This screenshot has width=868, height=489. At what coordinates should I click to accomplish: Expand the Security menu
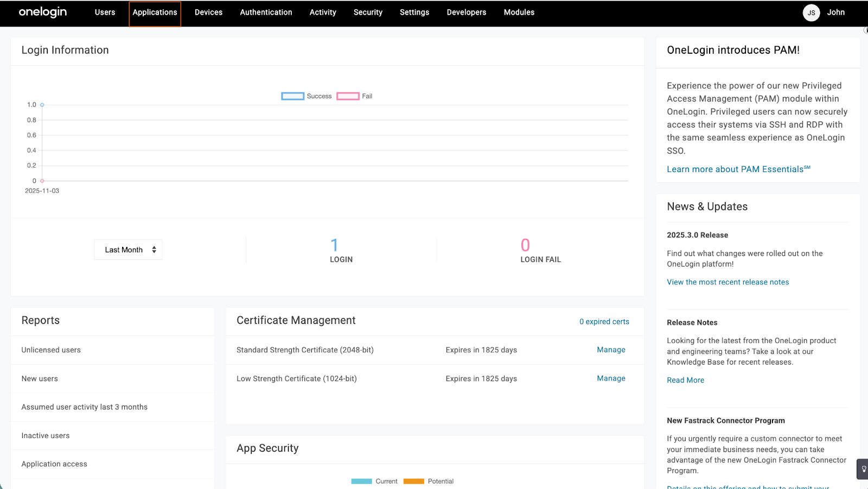coord(368,12)
